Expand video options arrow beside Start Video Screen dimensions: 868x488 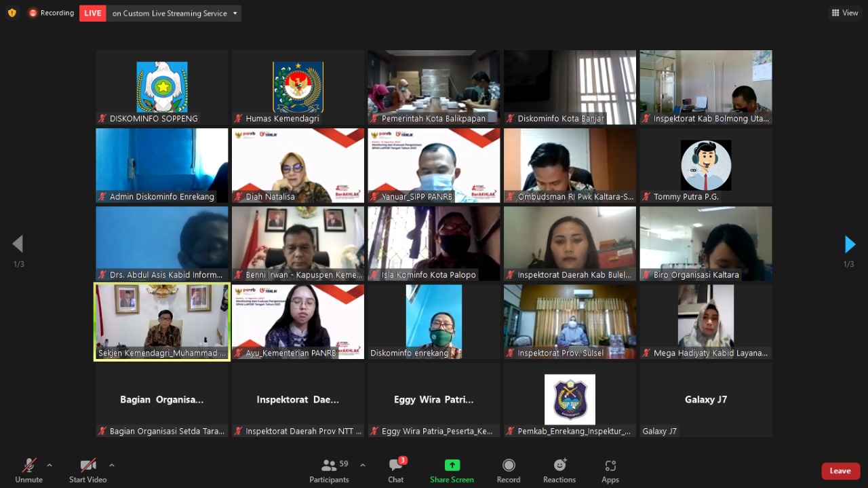click(112, 465)
